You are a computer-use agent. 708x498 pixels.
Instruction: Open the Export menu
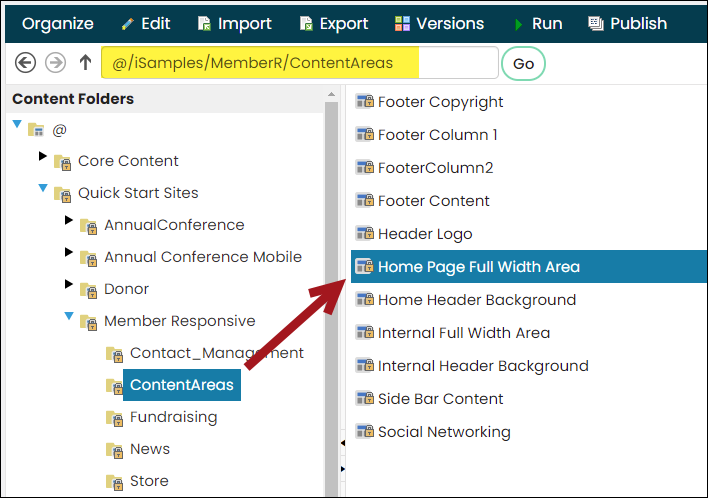click(344, 23)
